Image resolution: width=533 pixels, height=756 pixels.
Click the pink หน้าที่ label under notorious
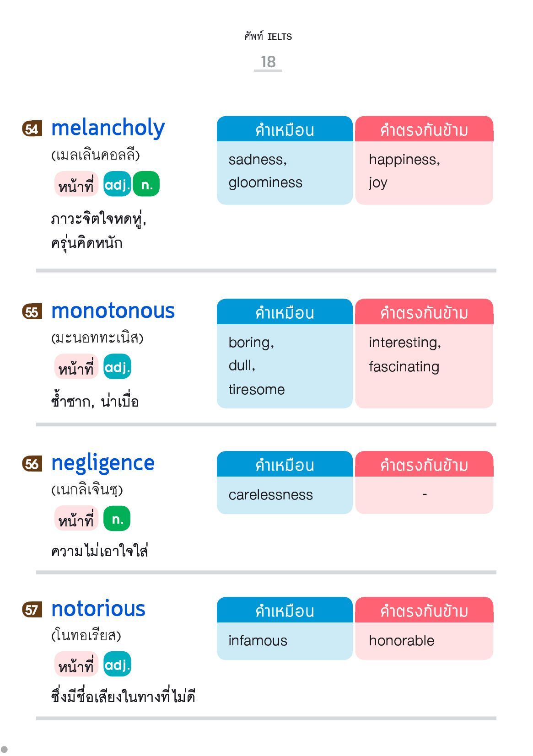click(x=76, y=664)
